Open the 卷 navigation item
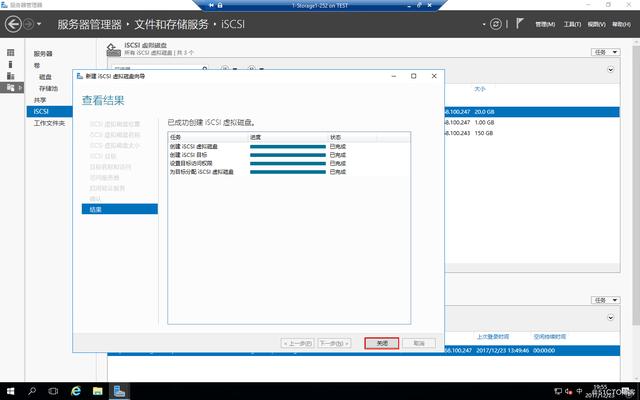640x400 pixels. [37, 65]
